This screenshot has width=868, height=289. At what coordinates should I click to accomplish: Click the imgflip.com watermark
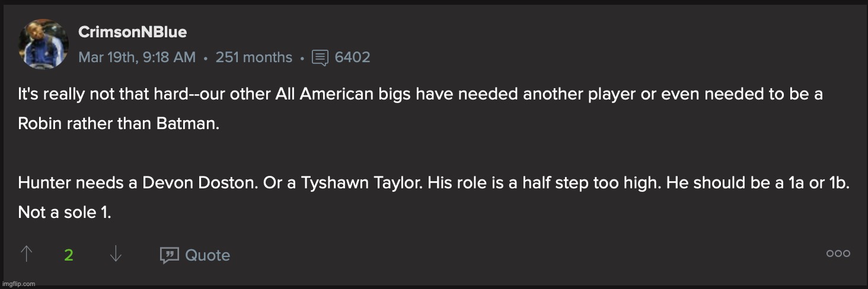pos(18,284)
